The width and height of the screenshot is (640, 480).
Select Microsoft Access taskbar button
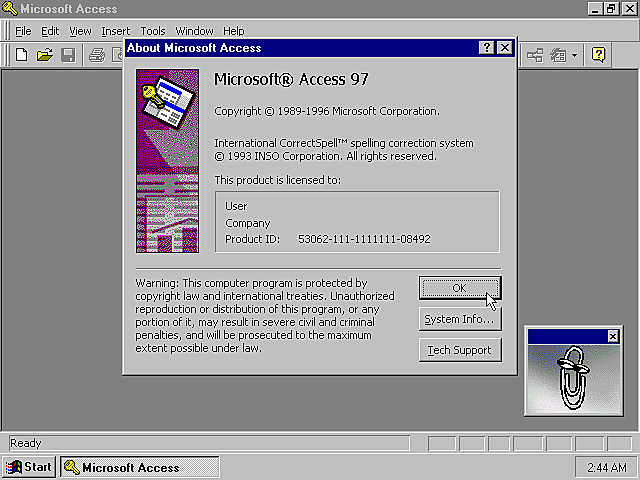coord(140,467)
